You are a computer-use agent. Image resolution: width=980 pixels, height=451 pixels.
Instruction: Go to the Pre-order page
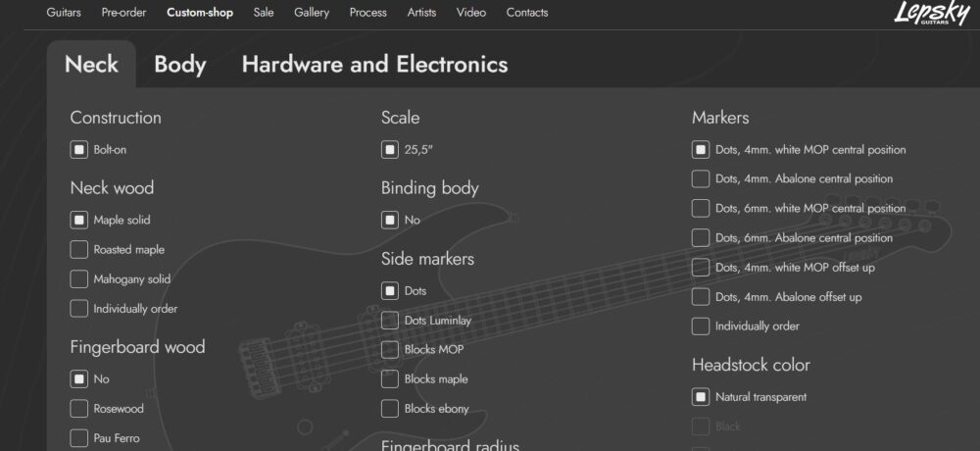(x=123, y=13)
